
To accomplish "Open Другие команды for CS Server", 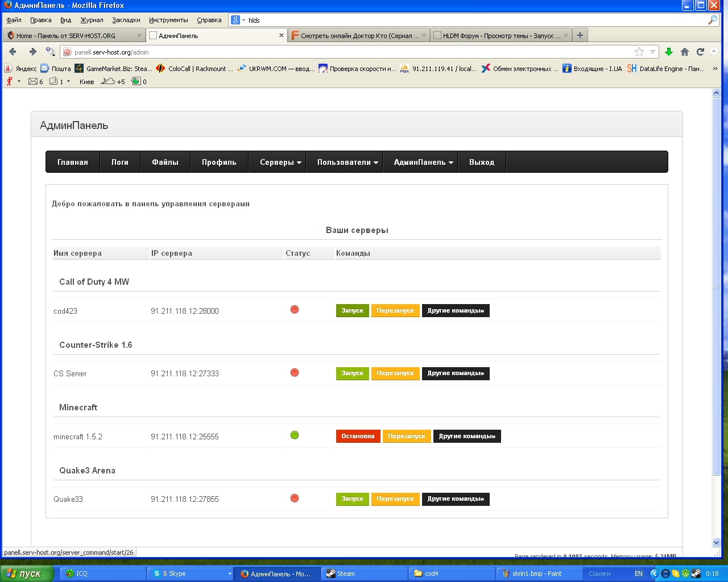I will [456, 373].
